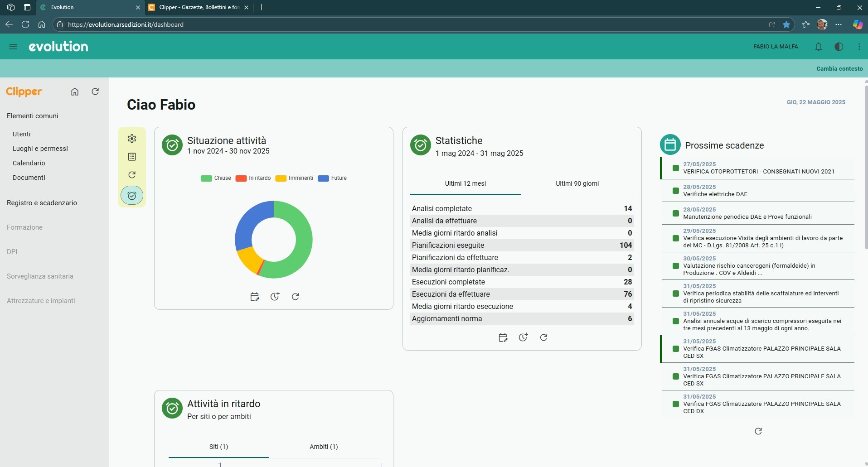868x467 pixels.
Task: Switch to Ultimi 12 mesi tab
Action: (x=466, y=183)
